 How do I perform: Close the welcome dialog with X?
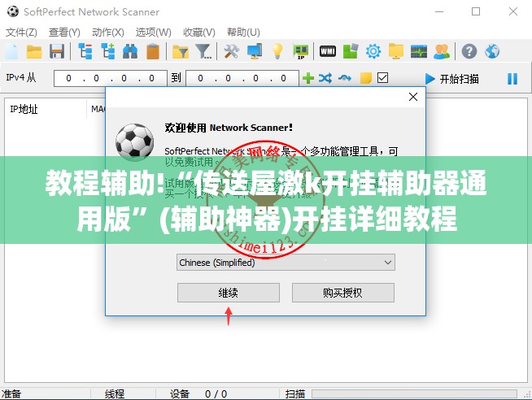click(x=413, y=97)
